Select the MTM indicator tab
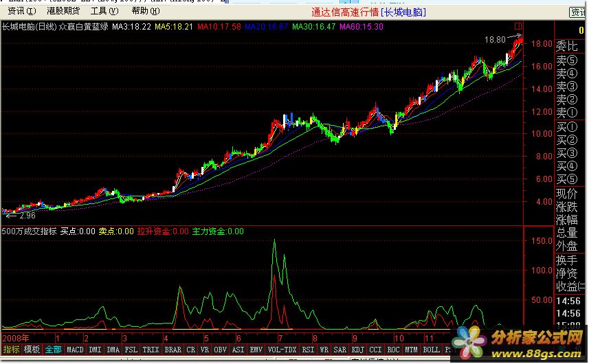Viewport: 589px width, 364px height. coord(411,350)
